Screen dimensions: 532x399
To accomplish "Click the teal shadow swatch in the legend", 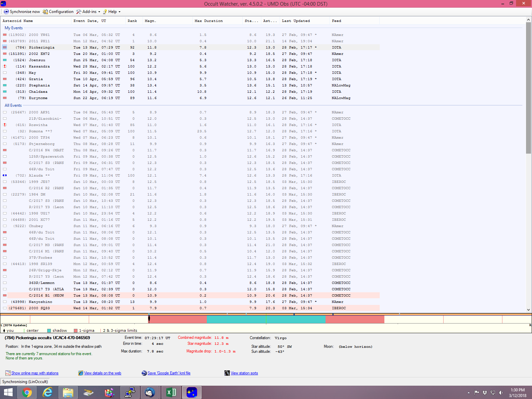I will [49, 331].
